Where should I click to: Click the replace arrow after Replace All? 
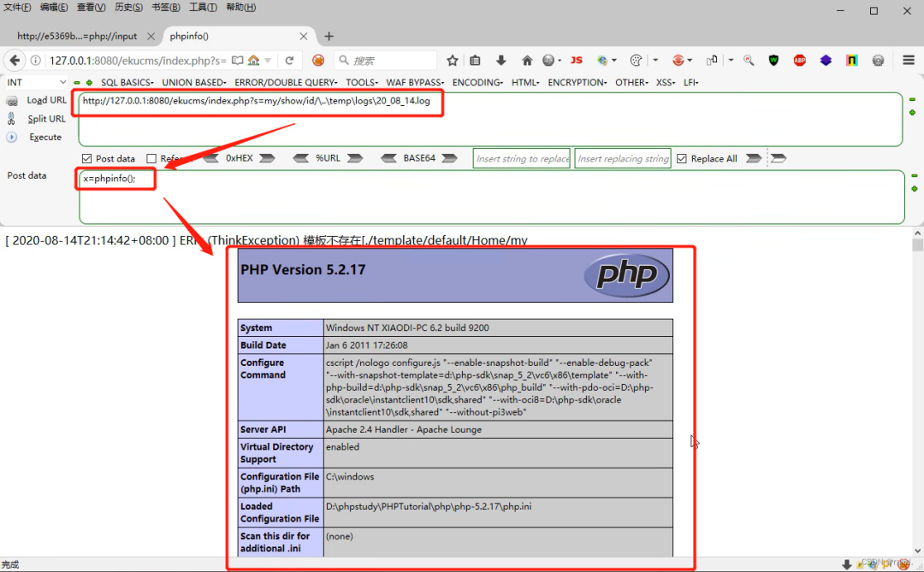point(753,158)
